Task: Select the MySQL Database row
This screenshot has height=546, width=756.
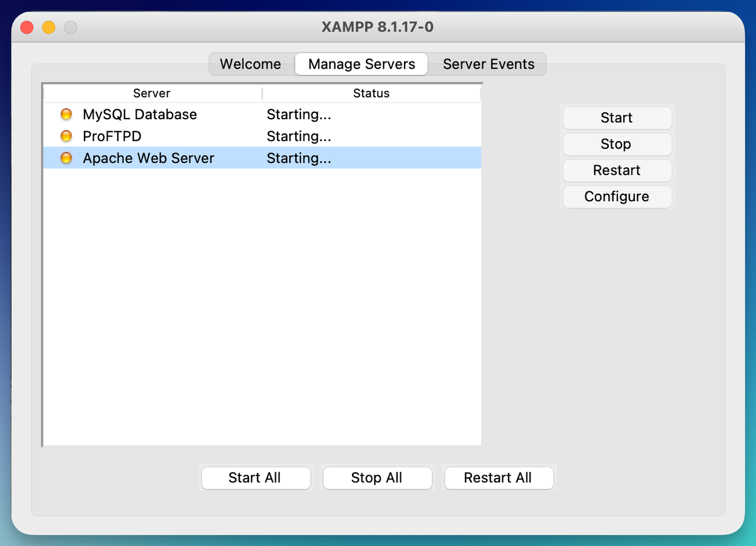Action: [x=262, y=115]
